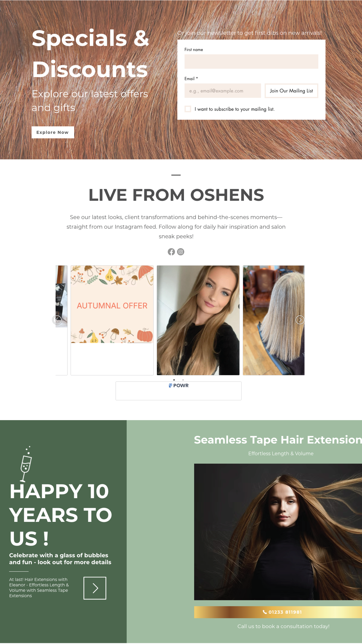The width and height of the screenshot is (362, 644).
Task: Click the Seamless Tape extension model photo
Action: (x=278, y=532)
